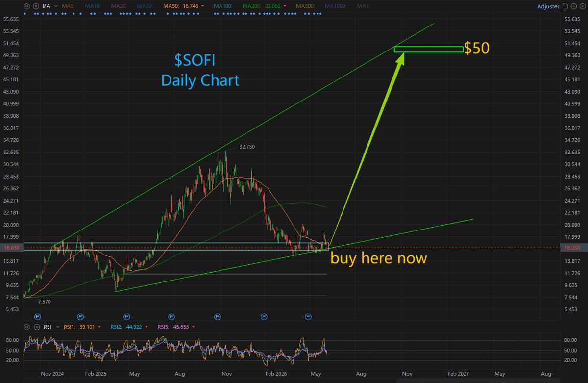588x383 pixels.
Task: Expand the RSI indicator dropdown arrow
Action: click(57, 327)
